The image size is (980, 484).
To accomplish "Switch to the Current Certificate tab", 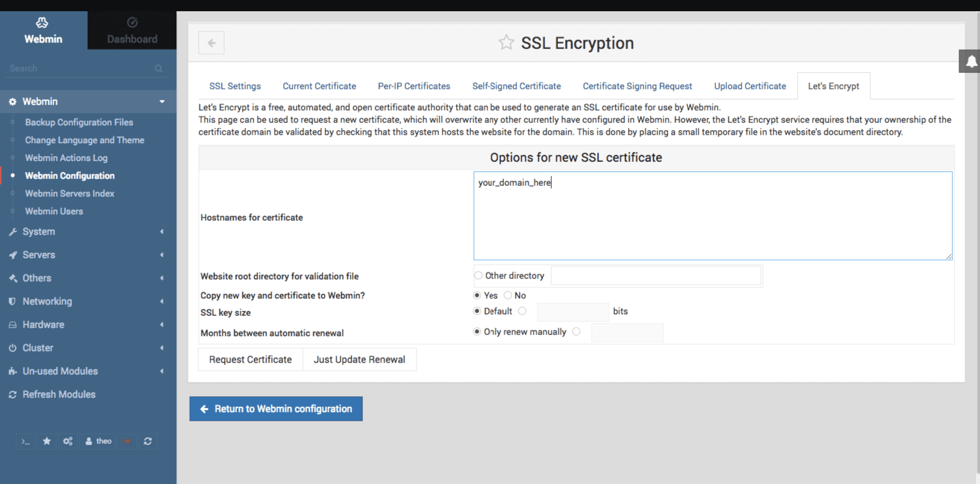I will click(x=319, y=86).
